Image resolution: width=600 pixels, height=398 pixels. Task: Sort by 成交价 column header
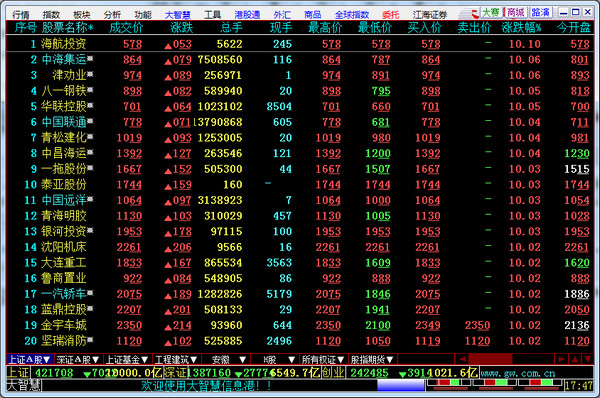point(126,28)
